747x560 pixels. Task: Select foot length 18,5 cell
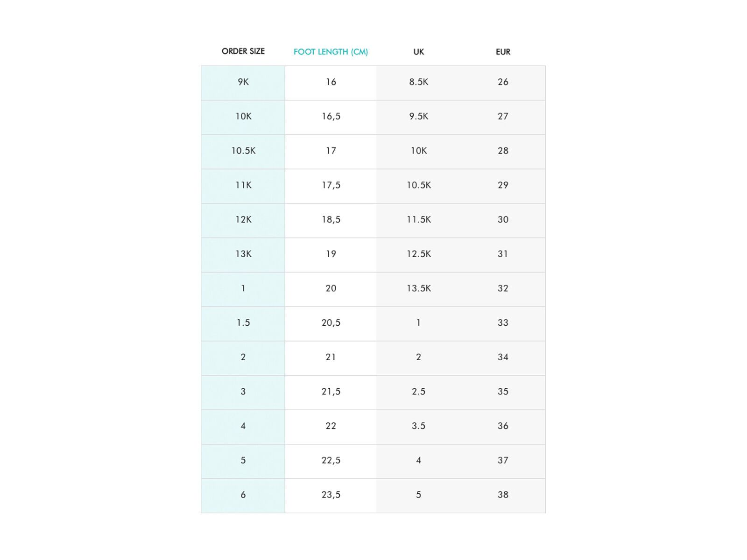tap(331, 220)
